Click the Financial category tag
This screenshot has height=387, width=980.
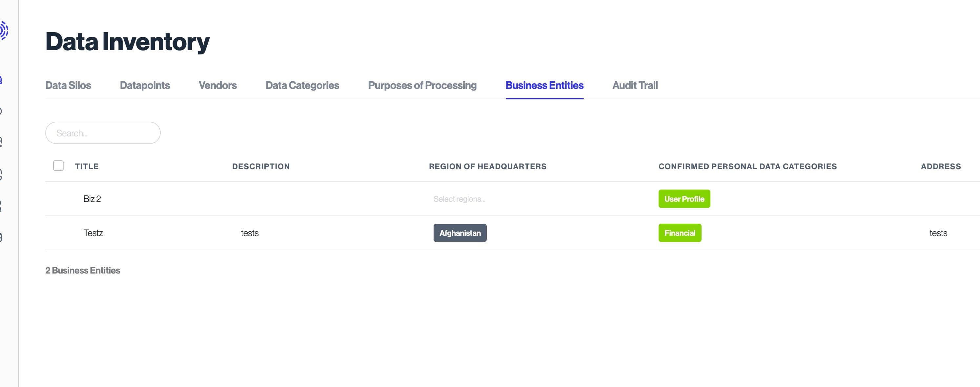click(680, 233)
